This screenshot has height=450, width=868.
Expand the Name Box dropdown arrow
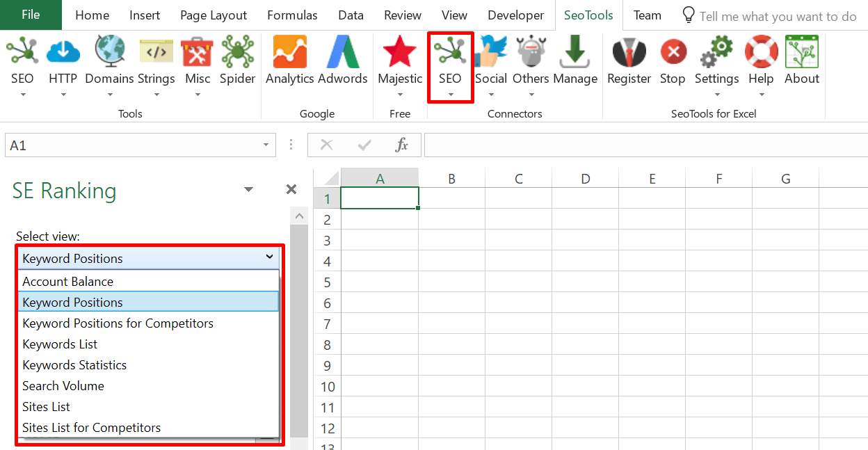[x=266, y=145]
